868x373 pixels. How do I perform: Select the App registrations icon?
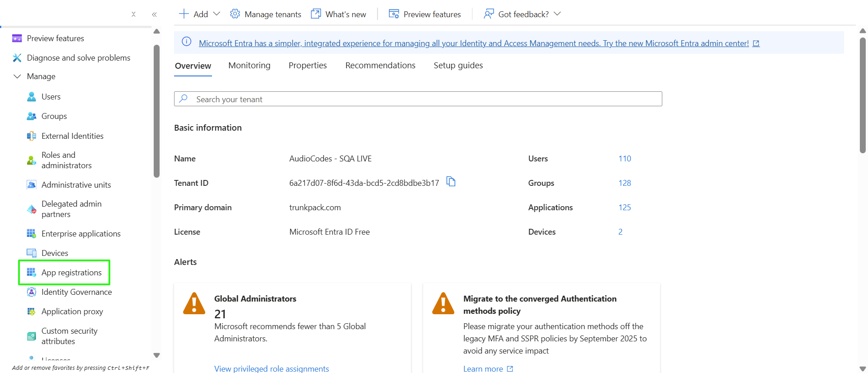click(x=31, y=273)
